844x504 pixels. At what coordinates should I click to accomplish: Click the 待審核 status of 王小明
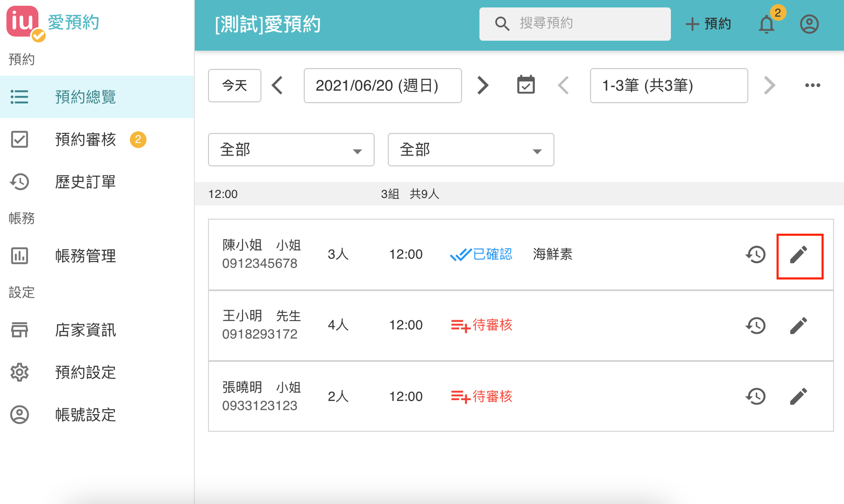pos(482,325)
